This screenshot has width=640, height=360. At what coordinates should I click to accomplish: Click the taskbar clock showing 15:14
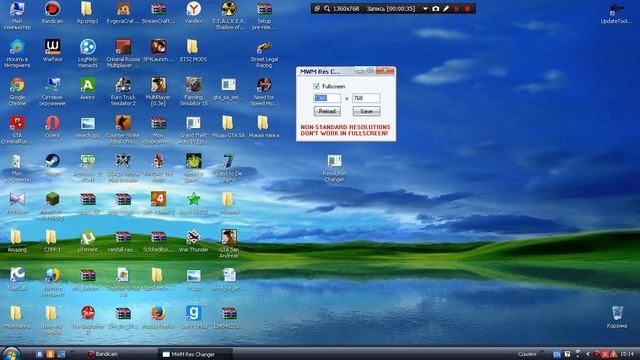[x=627, y=354]
